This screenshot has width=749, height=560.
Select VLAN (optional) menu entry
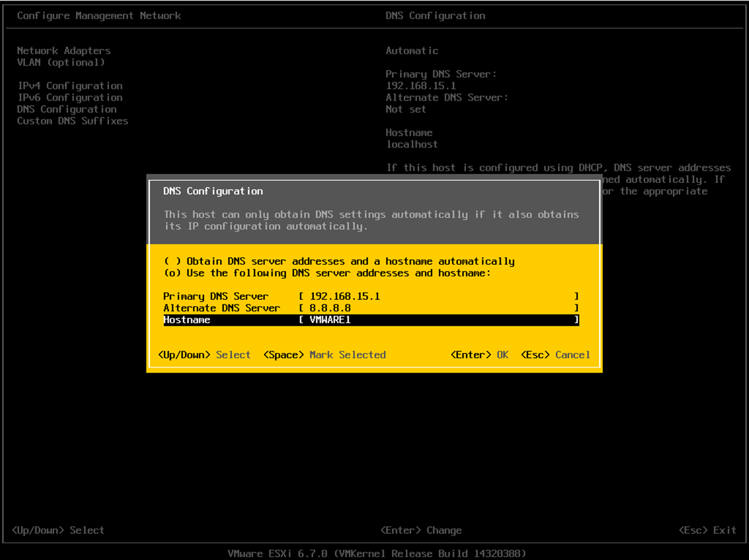[x=61, y=62]
